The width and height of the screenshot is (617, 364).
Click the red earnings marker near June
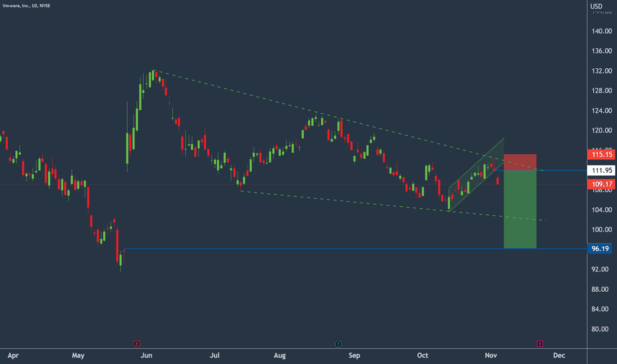click(137, 343)
